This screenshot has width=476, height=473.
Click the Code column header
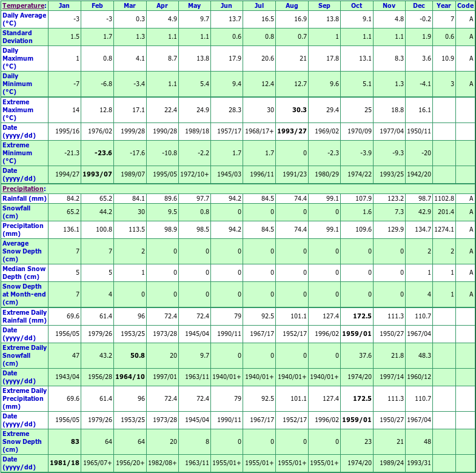(x=465, y=5)
